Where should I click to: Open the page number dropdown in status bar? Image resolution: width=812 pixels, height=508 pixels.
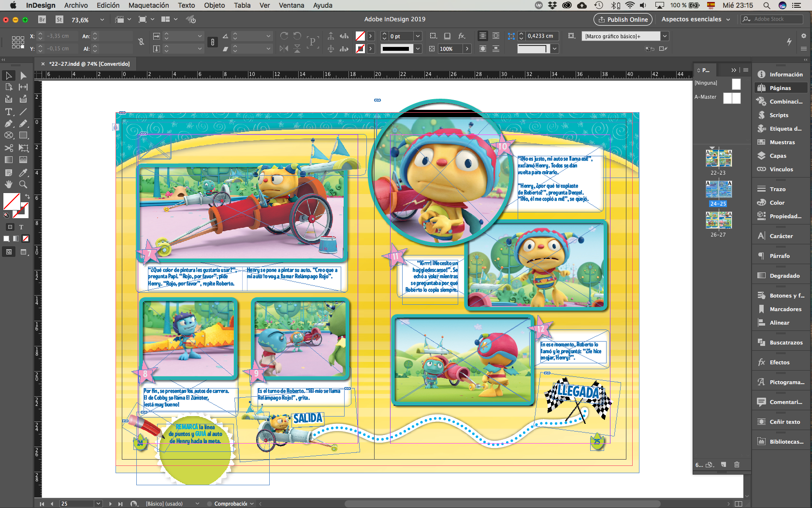[x=99, y=504]
